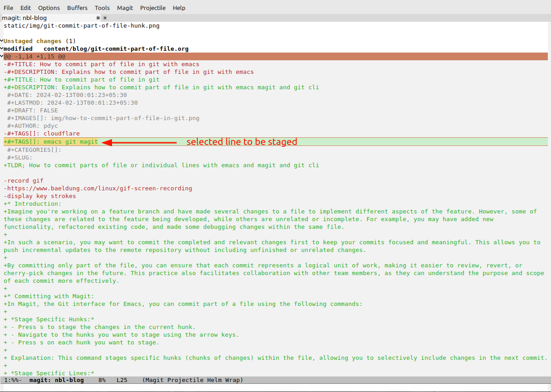Open the Buffers menu
551x392 pixels.
78,8
